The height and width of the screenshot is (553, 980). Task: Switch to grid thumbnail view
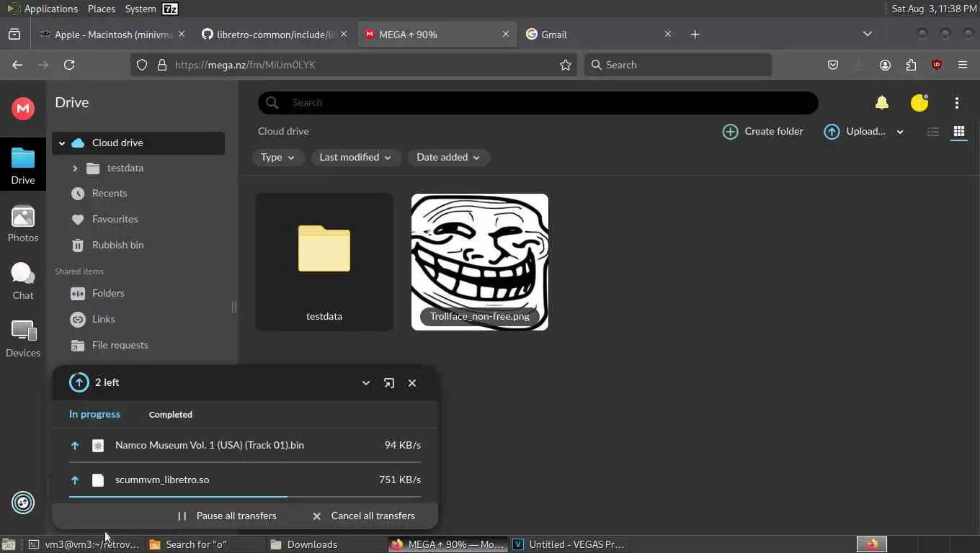(959, 131)
